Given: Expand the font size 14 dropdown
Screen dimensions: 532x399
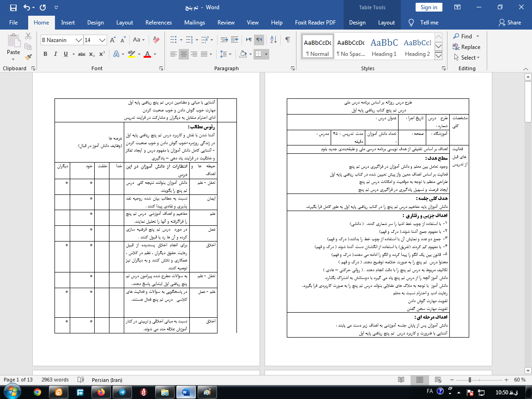Looking at the screenshot, I should [x=103, y=40].
